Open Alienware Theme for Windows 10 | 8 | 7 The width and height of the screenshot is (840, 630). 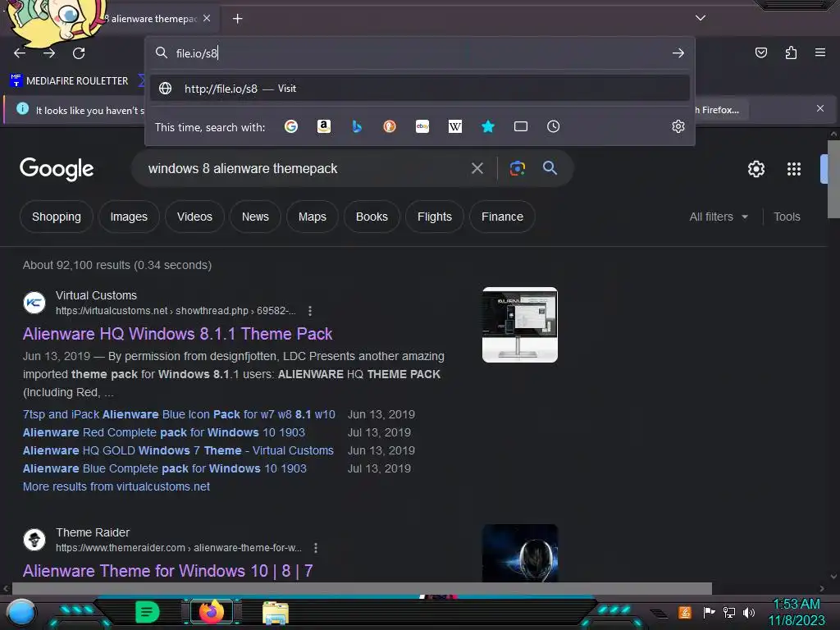pos(167,571)
